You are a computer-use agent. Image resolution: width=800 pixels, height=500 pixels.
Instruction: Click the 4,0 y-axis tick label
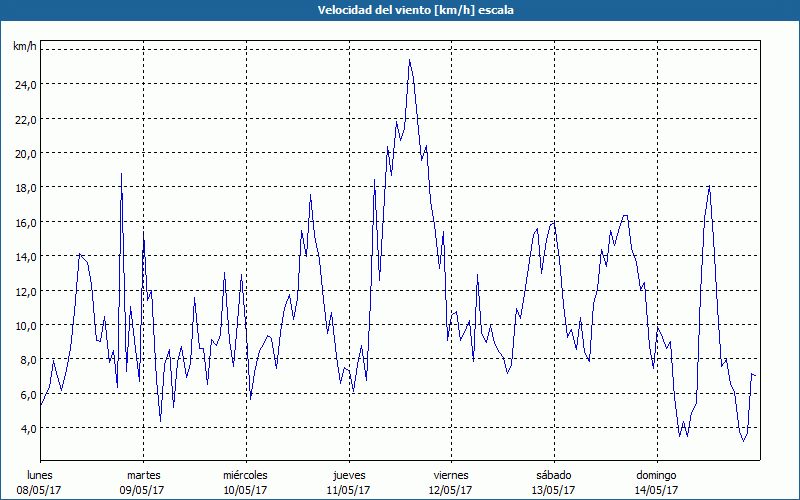click(x=27, y=428)
